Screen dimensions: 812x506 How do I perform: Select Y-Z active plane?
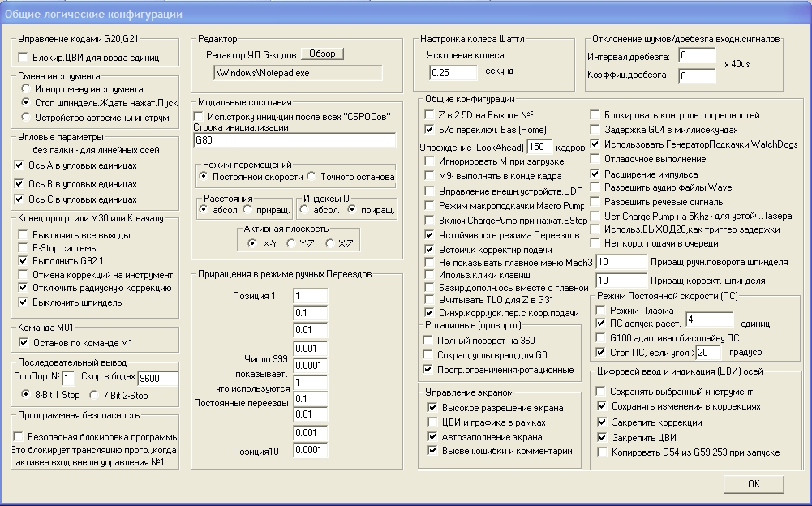tap(290, 243)
